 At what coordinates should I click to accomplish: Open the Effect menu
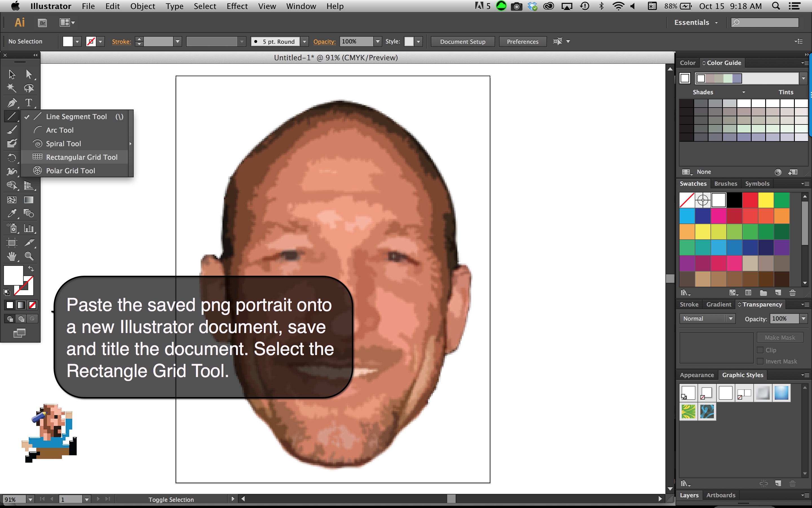pyautogui.click(x=237, y=6)
